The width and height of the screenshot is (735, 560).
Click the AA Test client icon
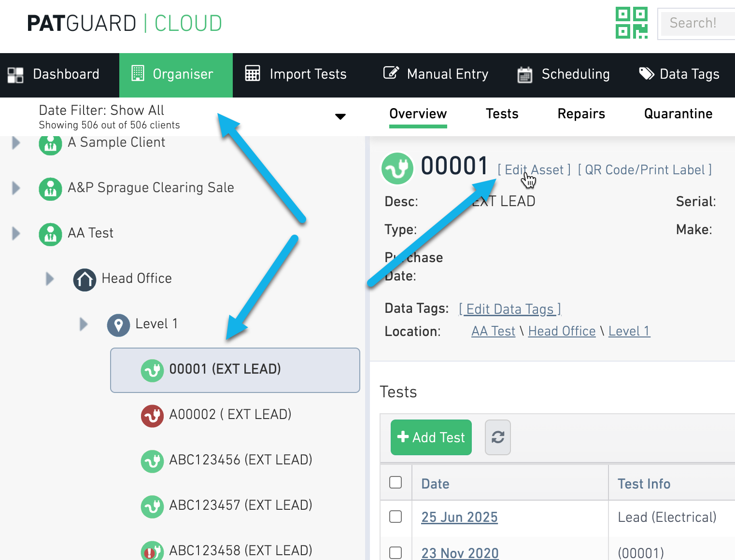tap(50, 235)
